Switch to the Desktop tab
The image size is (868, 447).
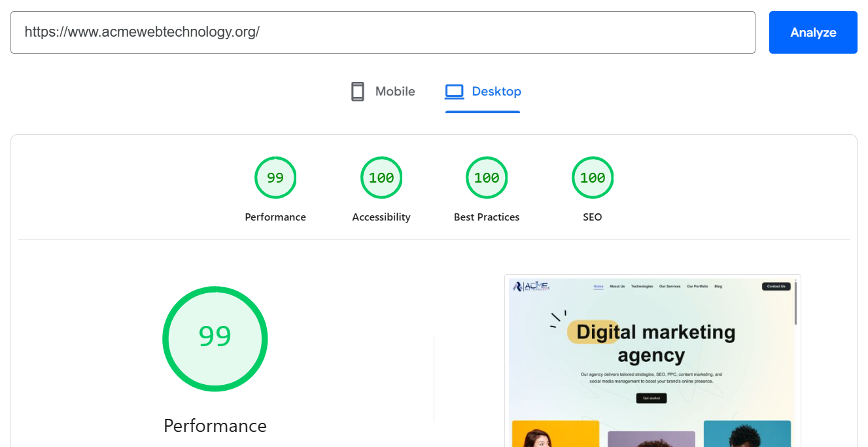[x=483, y=92]
